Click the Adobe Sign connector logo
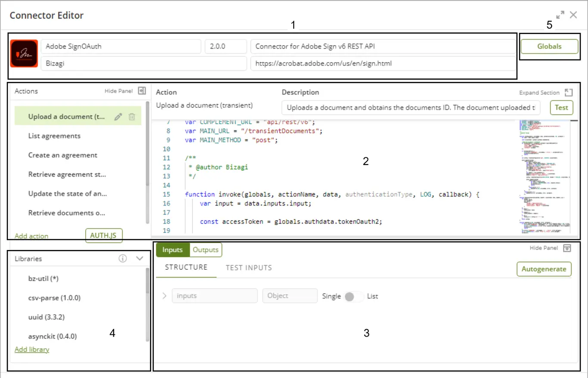This screenshot has width=588, height=378. 24,53
